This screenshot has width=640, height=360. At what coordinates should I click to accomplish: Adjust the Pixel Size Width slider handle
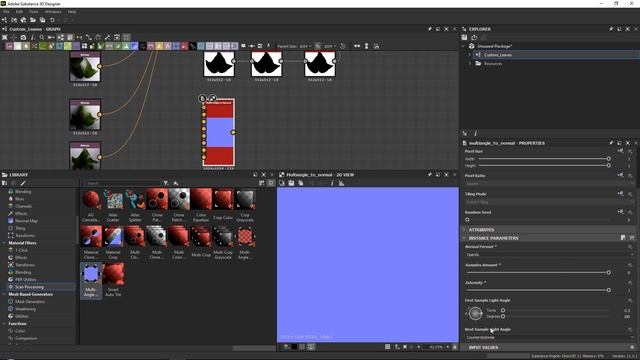[x=608, y=159]
